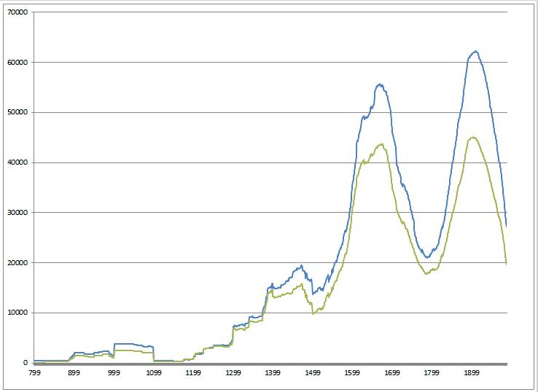Click blue line's flat plateau near 999
The height and width of the screenshot is (392, 538).
(128, 344)
